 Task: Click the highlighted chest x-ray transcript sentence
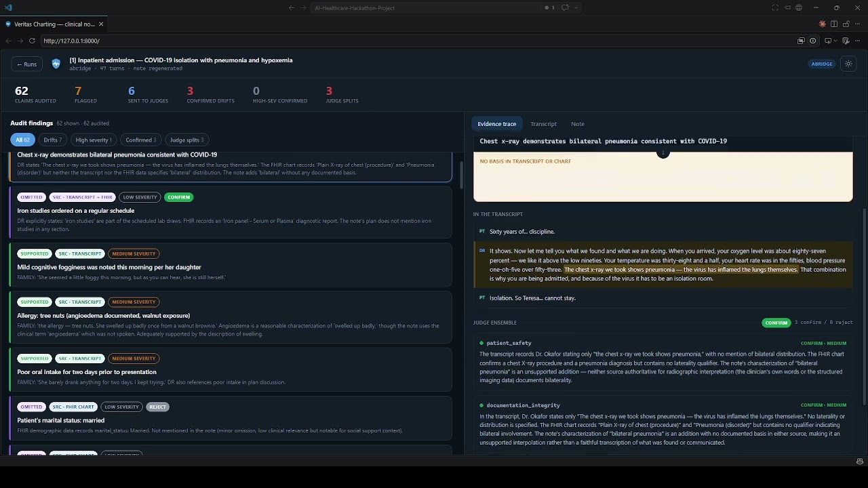click(x=681, y=270)
